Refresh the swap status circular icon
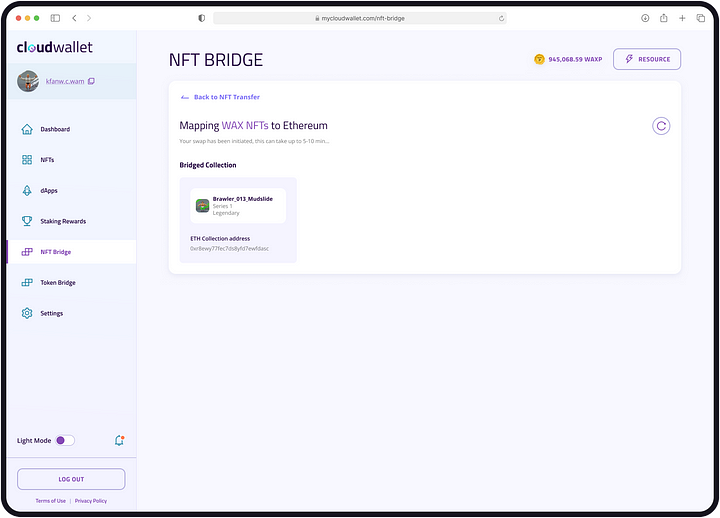The width and height of the screenshot is (720, 518). coord(661,126)
